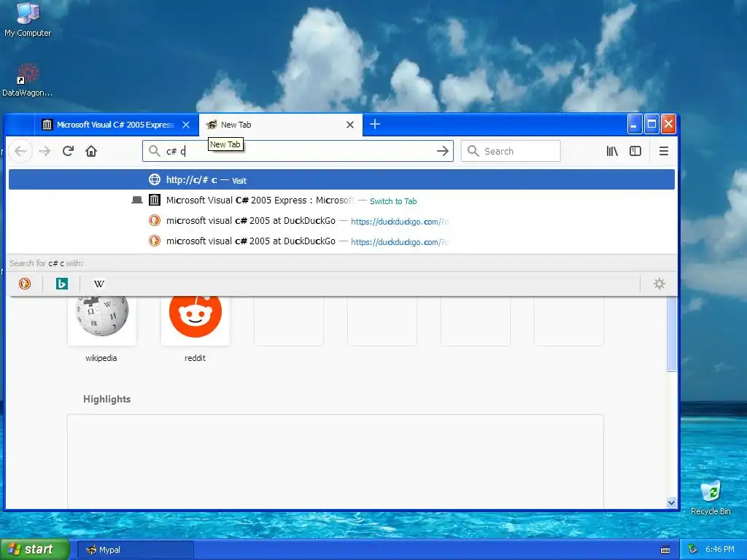
Task: Toggle the Sidebar view icon
Action: [x=635, y=151]
